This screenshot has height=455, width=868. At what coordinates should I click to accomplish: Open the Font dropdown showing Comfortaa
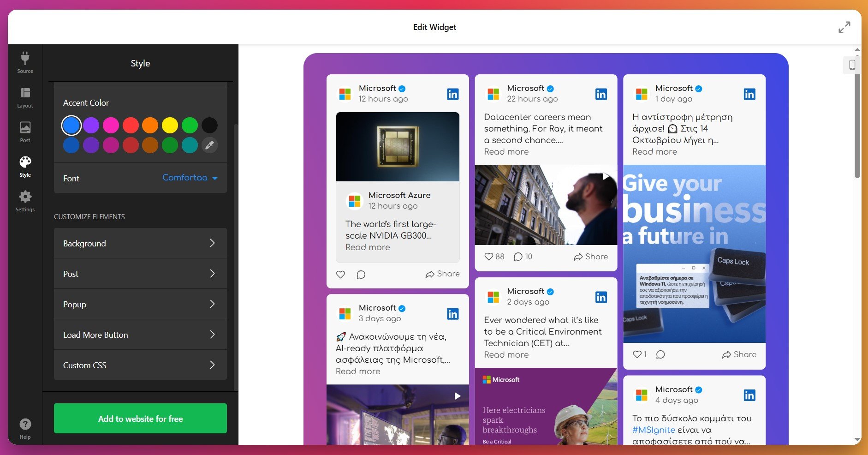[190, 178]
